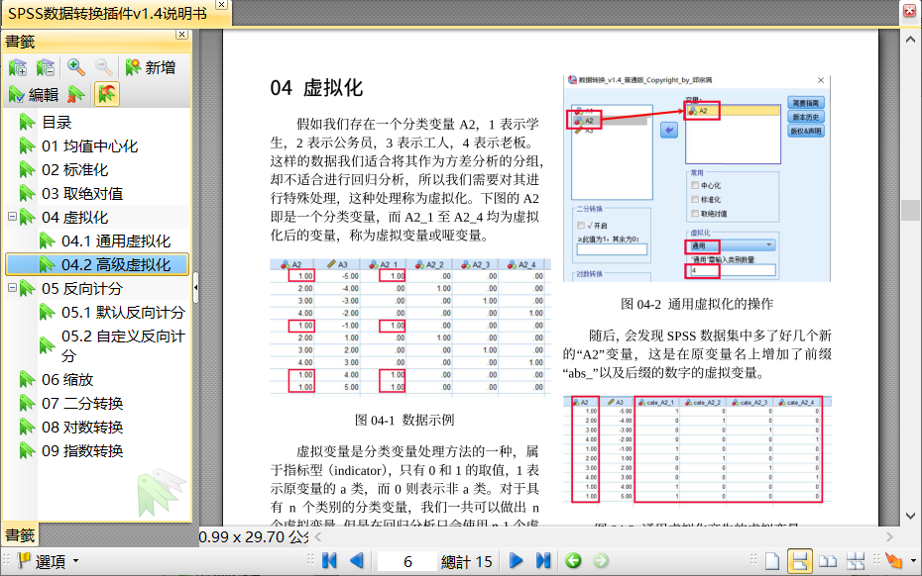Switch to continuous page layout
Screen dimensions: 922x576
(799, 561)
